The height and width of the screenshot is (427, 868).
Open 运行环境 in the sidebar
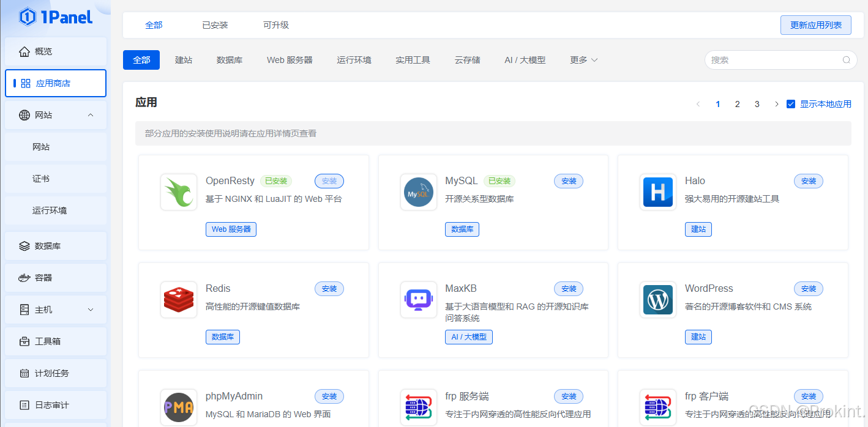[x=56, y=210]
